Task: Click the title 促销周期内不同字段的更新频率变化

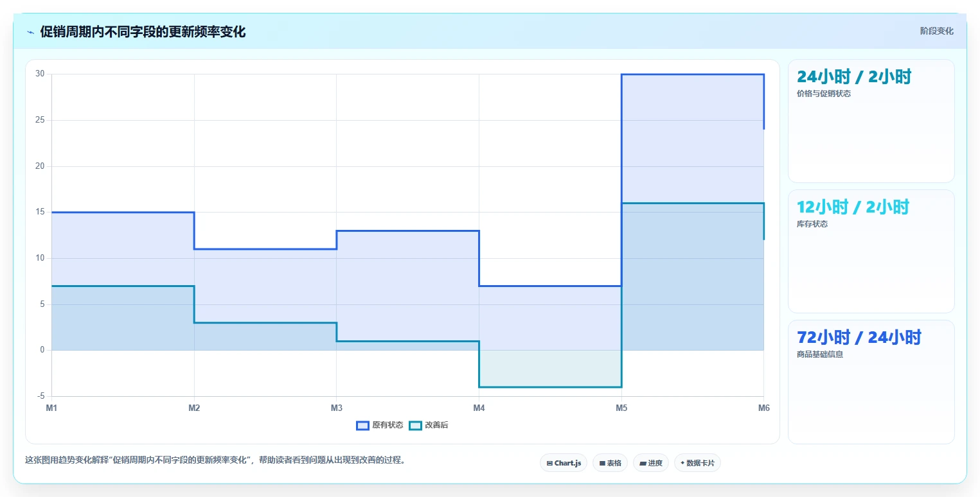Action: click(x=143, y=32)
